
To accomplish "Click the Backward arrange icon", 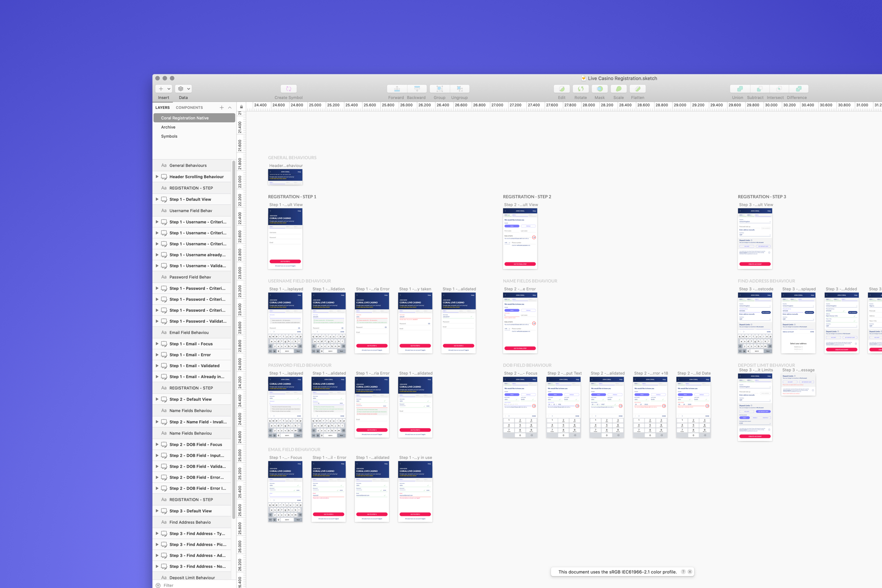I will click(417, 89).
